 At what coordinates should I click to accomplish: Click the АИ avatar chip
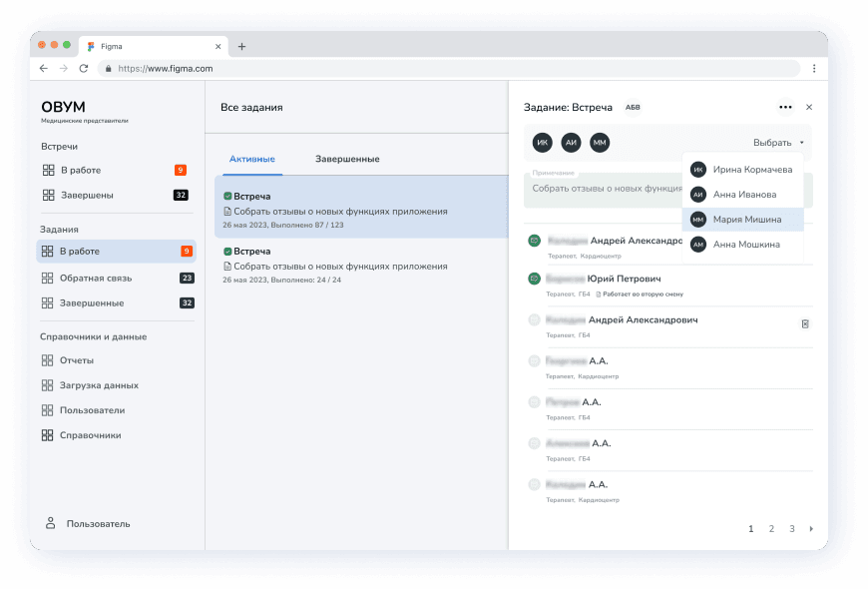click(572, 143)
